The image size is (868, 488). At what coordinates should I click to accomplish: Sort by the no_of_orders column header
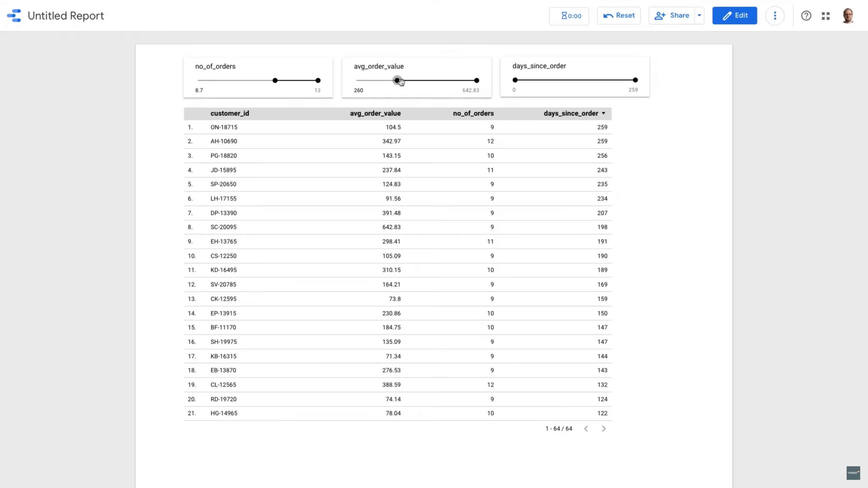click(x=473, y=113)
